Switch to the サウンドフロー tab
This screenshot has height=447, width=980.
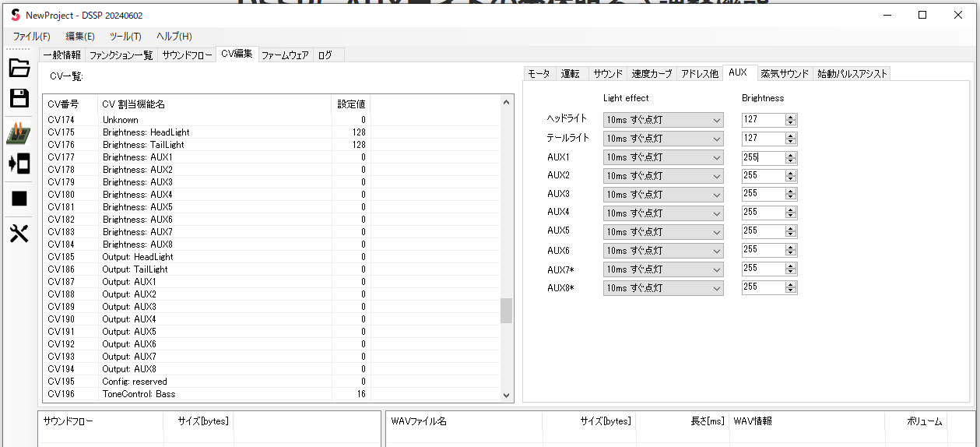pyautogui.click(x=187, y=55)
